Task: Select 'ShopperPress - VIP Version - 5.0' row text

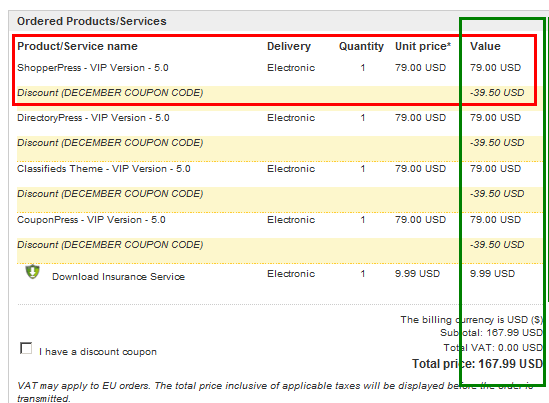Action: [93, 68]
